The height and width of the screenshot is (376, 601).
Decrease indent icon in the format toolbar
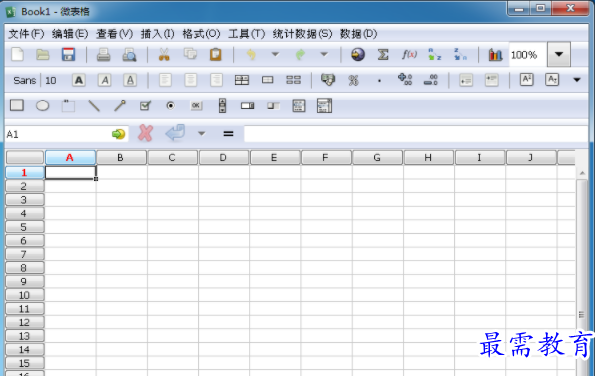pos(466,80)
